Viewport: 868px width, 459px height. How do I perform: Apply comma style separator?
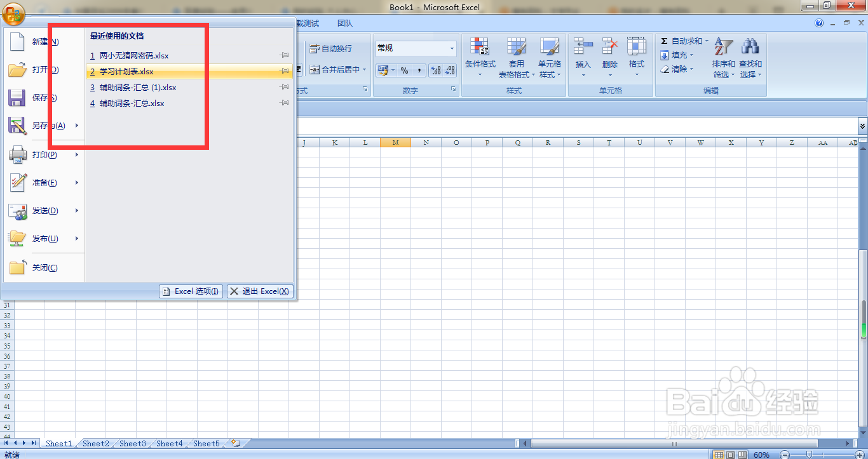pyautogui.click(x=419, y=70)
